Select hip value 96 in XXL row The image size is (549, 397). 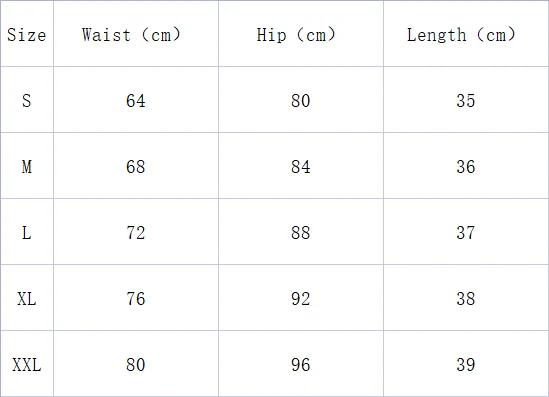[x=301, y=365]
